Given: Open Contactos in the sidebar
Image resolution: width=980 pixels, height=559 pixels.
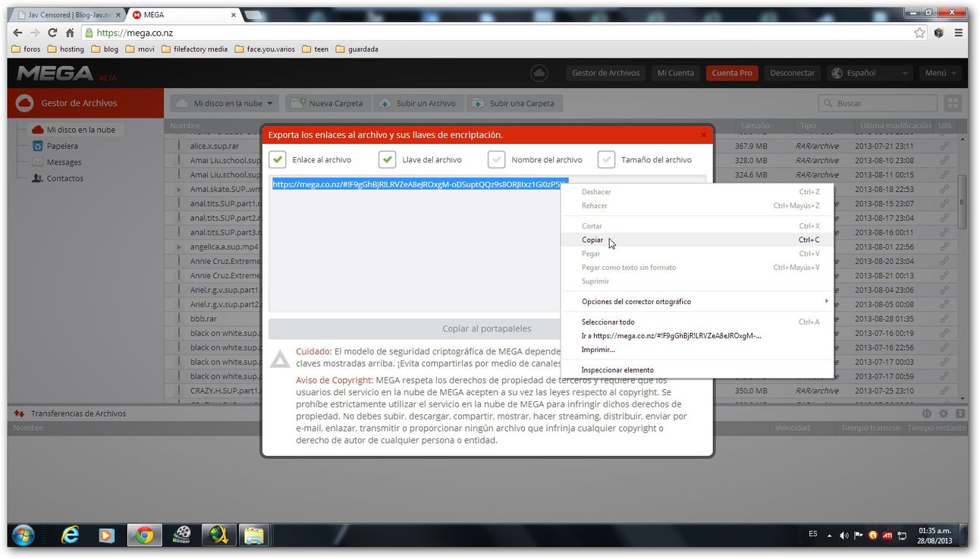Looking at the screenshot, I should click(x=64, y=178).
